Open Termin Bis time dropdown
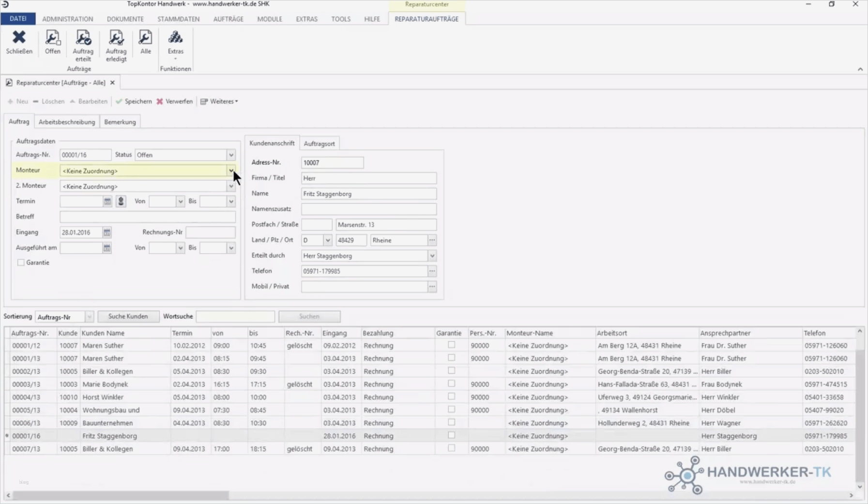The image size is (868, 504). pos(231,201)
